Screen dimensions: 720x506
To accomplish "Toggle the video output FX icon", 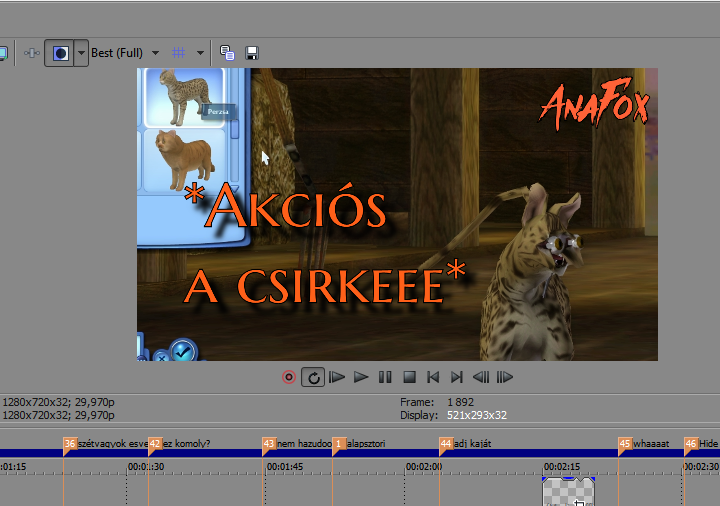I will [x=32, y=53].
